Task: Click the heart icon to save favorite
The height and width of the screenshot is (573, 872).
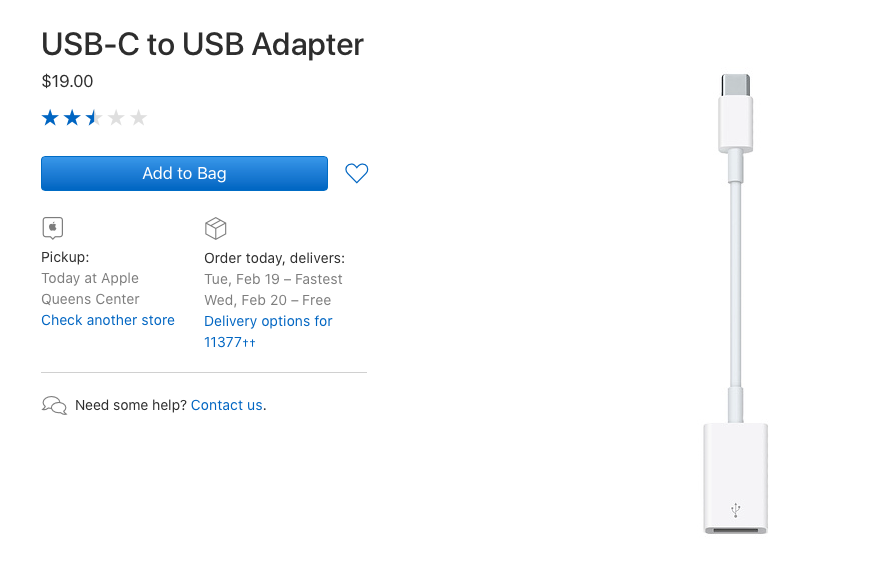Action: [356, 174]
